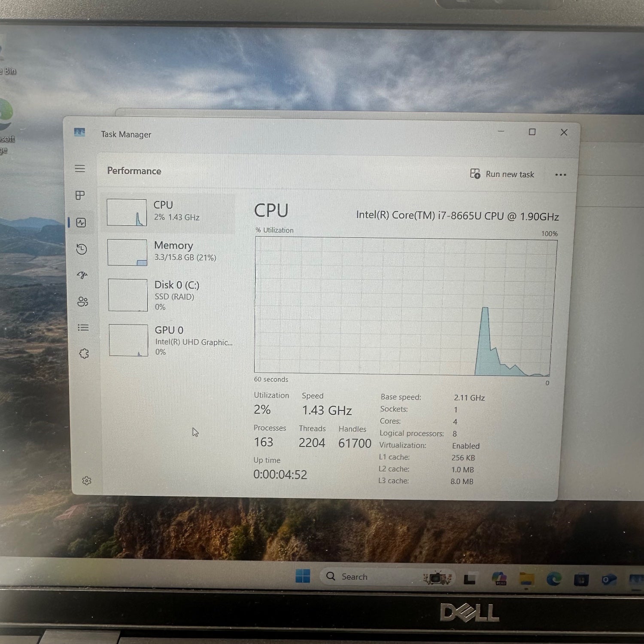The height and width of the screenshot is (644, 644).
Task: Open the Startup apps icon in sidebar
Action: click(82, 275)
